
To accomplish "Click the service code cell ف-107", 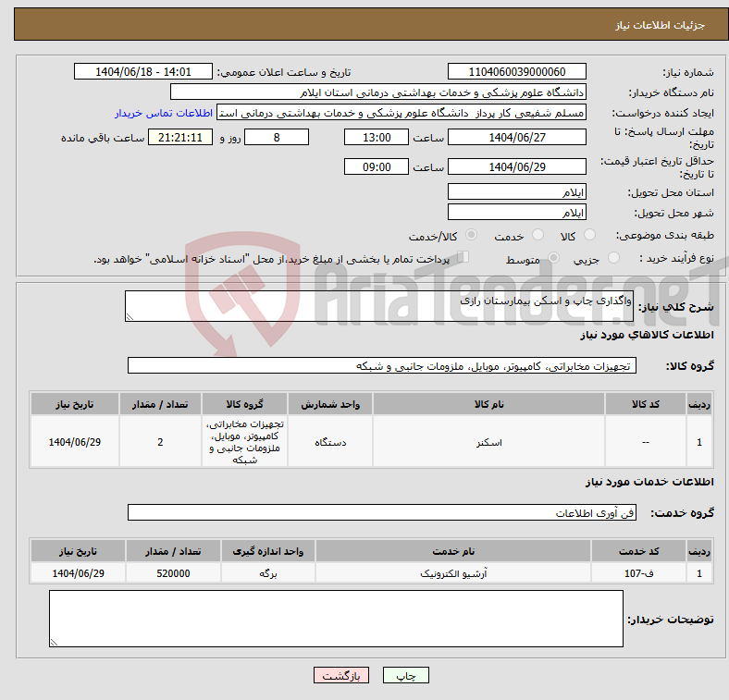I will (x=639, y=573).
